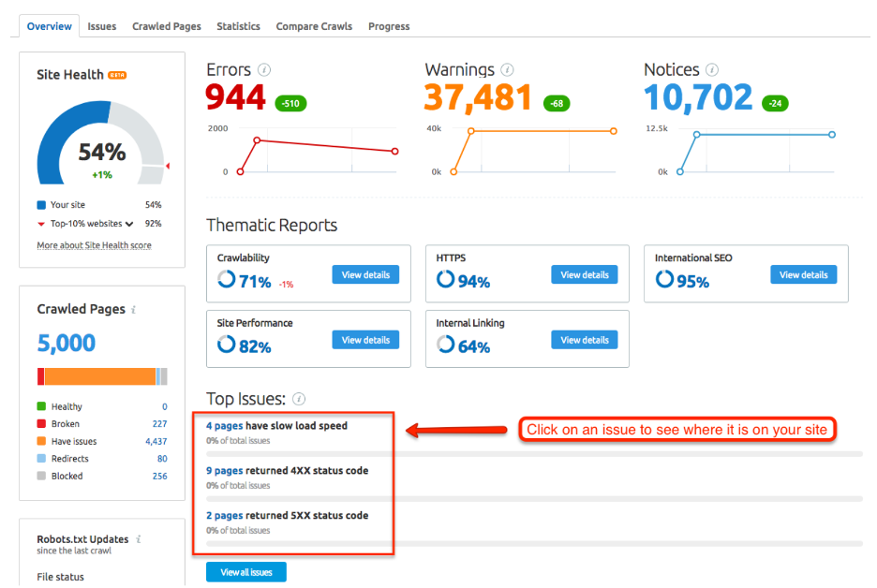Click the info icon next to Notices
Screen dimensions: 877x588
point(712,70)
